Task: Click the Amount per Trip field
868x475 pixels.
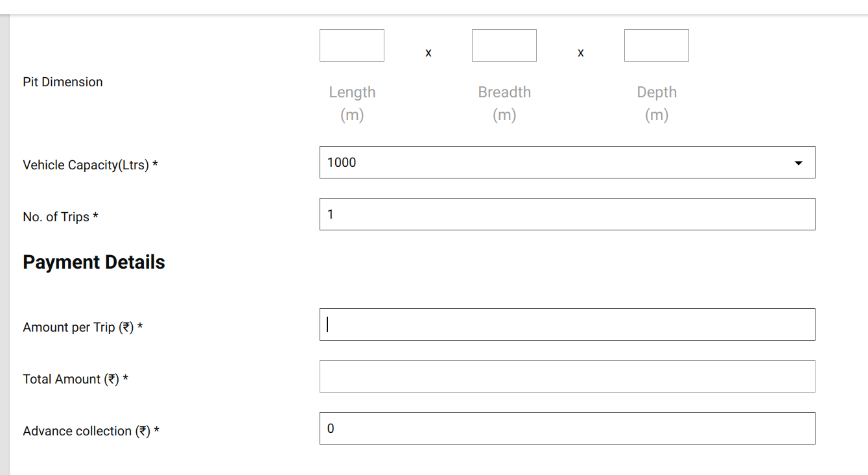Action: point(567,324)
